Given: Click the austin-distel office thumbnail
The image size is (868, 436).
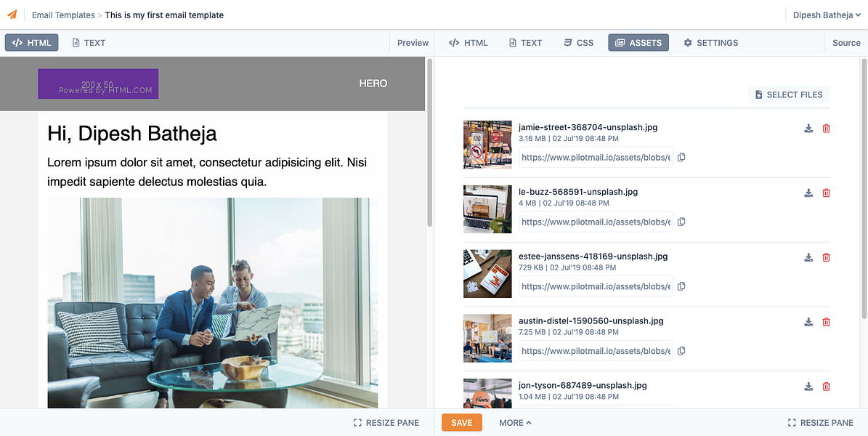Looking at the screenshot, I should click(487, 338).
